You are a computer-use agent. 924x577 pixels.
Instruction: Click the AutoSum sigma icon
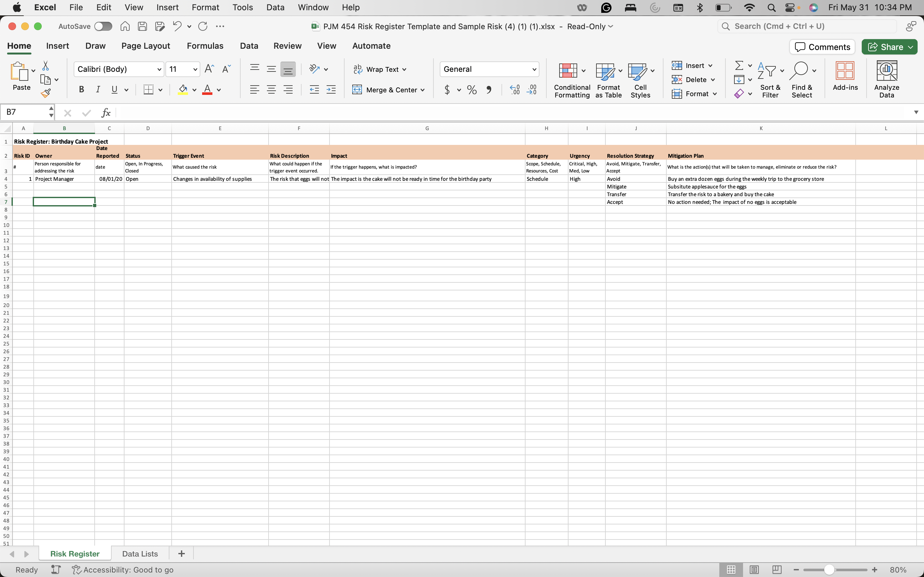coord(739,66)
